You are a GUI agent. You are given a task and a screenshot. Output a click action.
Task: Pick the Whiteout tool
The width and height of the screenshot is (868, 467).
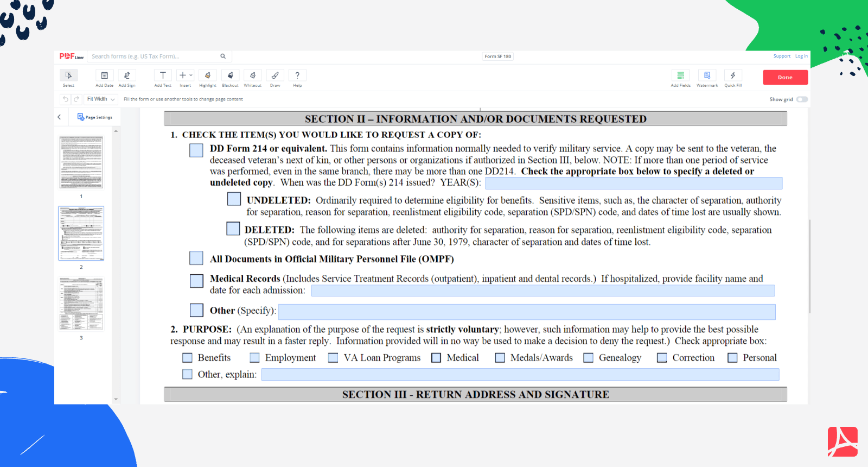[253, 76]
